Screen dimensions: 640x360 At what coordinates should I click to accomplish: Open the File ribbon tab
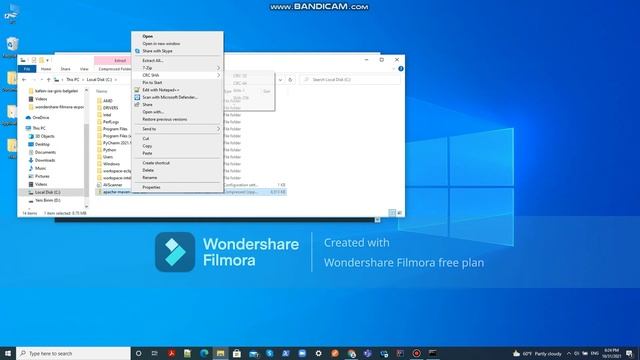click(x=27, y=69)
